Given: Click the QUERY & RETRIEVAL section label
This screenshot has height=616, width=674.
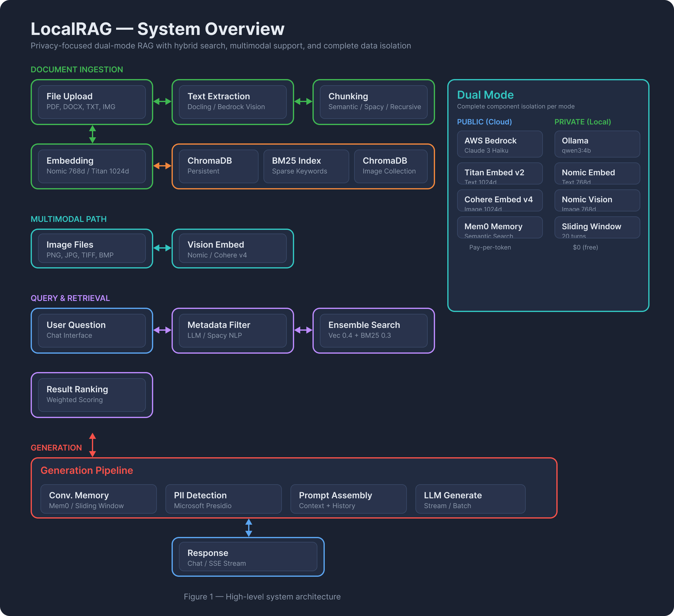Looking at the screenshot, I should (70, 298).
